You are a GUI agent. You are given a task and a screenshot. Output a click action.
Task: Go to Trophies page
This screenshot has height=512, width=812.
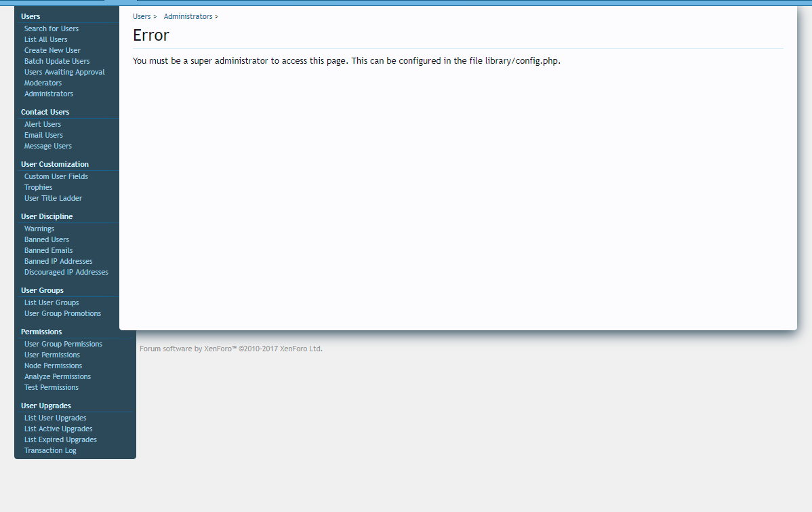click(x=38, y=187)
